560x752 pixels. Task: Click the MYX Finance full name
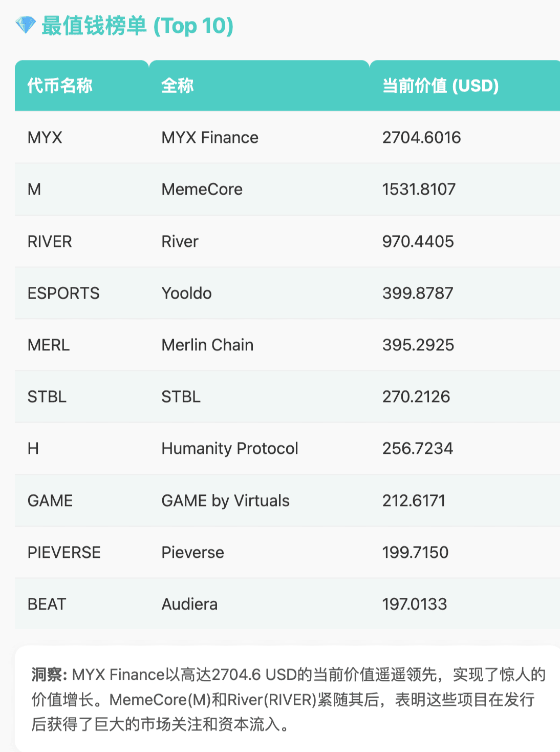tap(210, 137)
